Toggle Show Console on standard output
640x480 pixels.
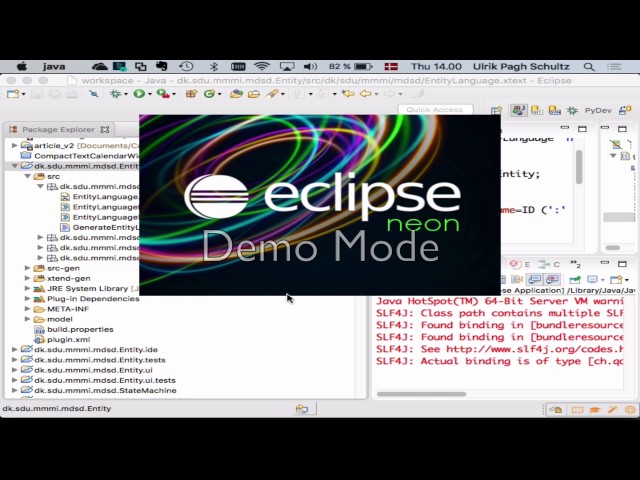pyautogui.click(x=535, y=280)
